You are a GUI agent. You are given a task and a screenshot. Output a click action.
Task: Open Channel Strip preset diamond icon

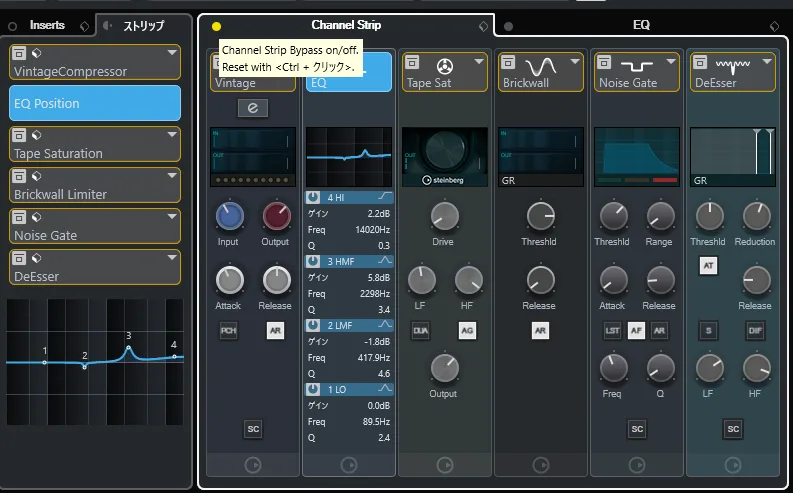pyautogui.click(x=483, y=26)
